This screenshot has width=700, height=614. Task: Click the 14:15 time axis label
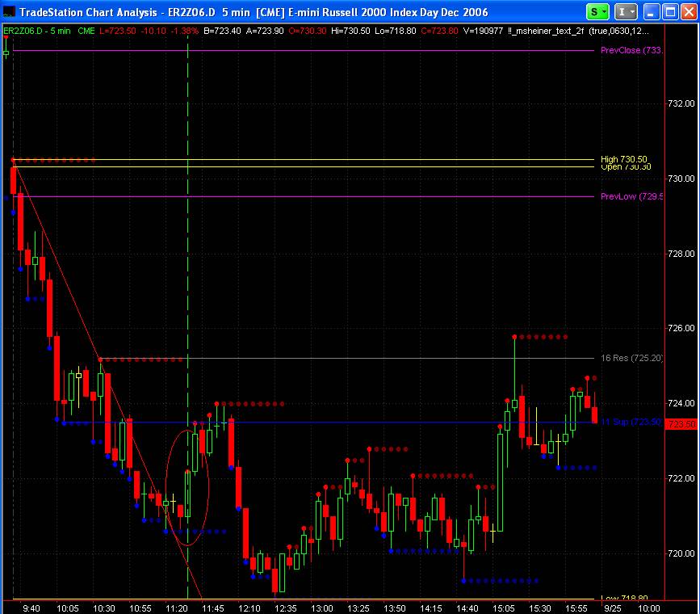tap(431, 608)
